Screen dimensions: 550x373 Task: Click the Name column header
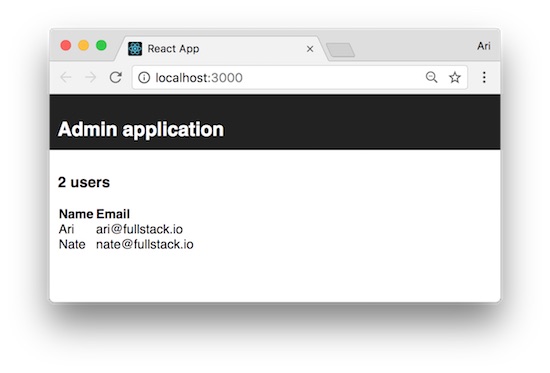(76, 214)
